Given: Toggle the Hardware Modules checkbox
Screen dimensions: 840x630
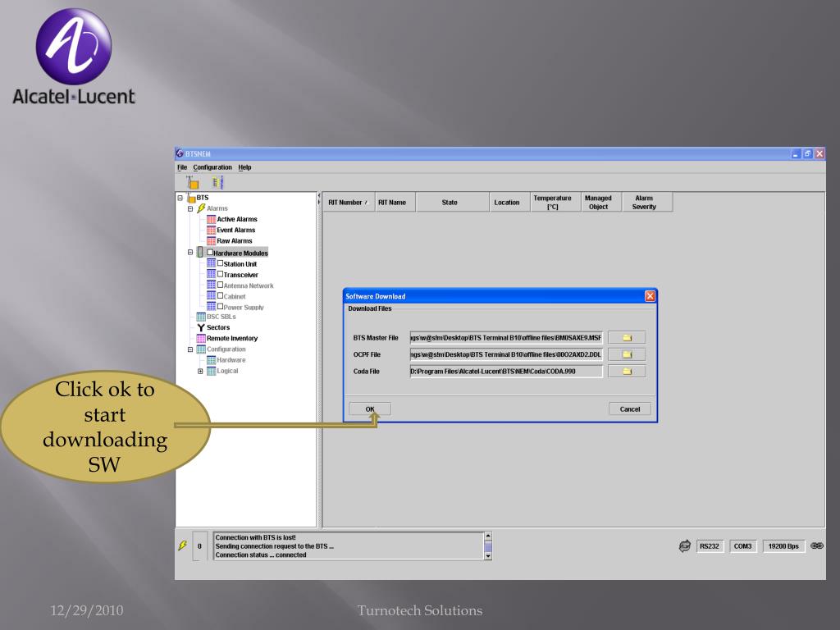Looking at the screenshot, I should pyautogui.click(x=210, y=252).
